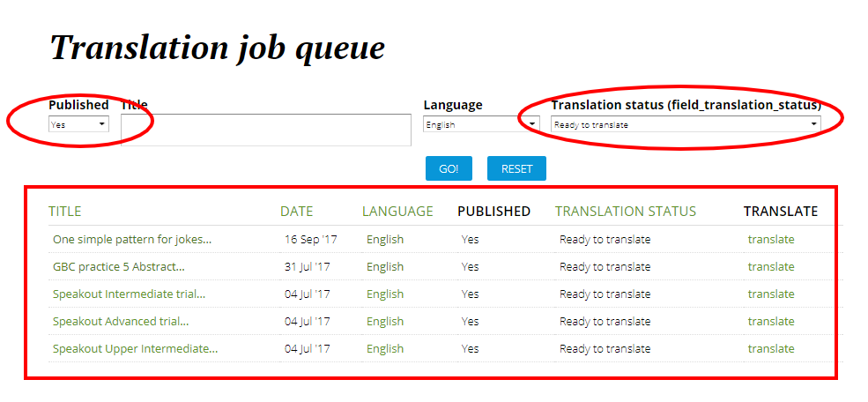Click into the Title filter text field
Image resolution: width=868 pixels, height=402 pixels.
click(x=265, y=130)
